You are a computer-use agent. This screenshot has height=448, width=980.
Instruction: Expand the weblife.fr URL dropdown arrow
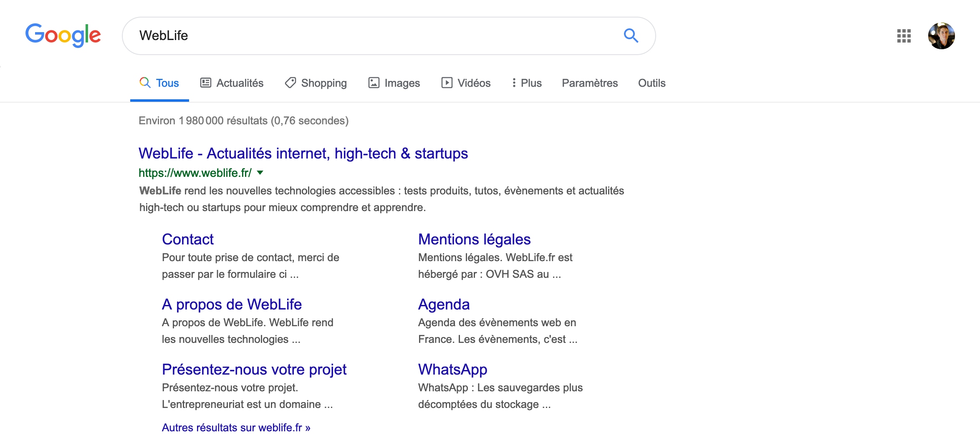(x=260, y=173)
